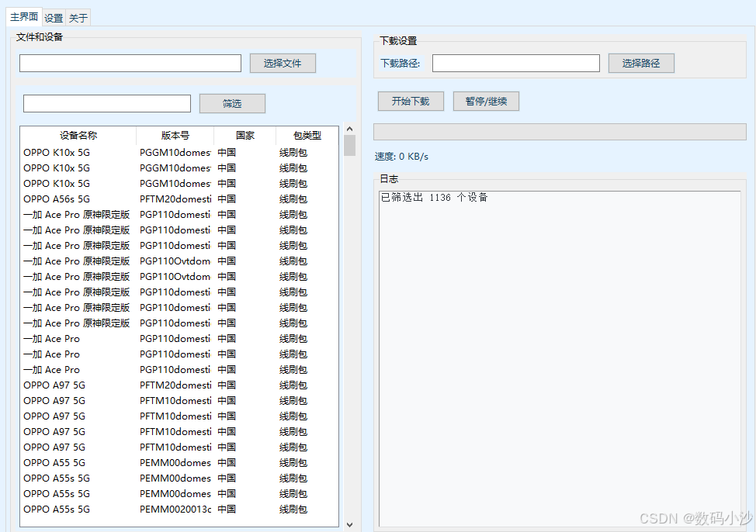Screen dimensions: 756x532
Task: Focus the file path field beside 选择文件
Action: [x=130, y=63]
